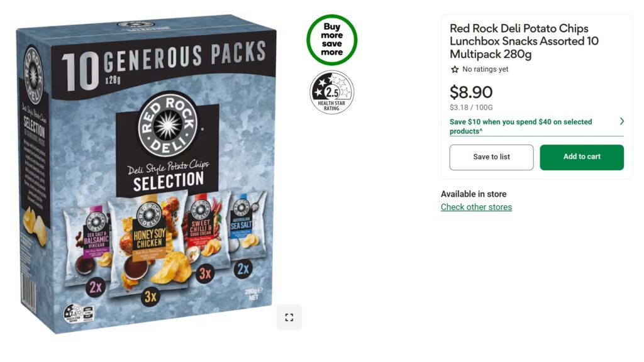Viewport: 644px width, 362px height.
Task: Click the ratings star outline icon
Action: click(x=455, y=69)
